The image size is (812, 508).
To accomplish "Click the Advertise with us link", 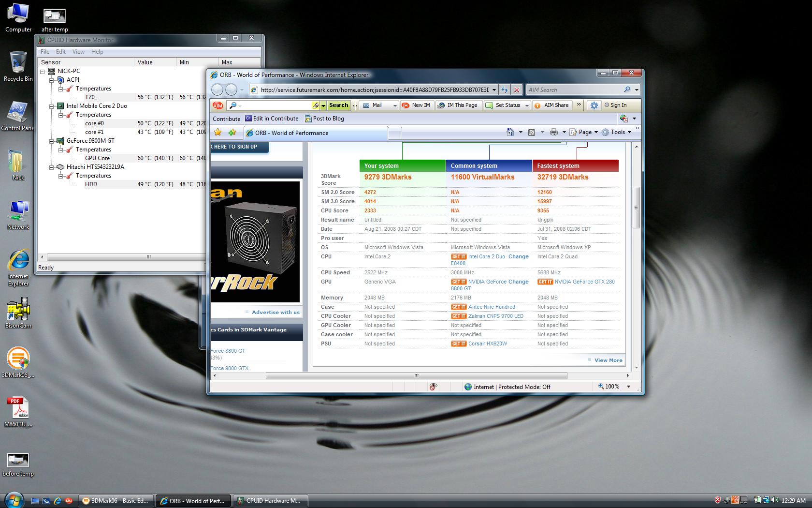I will coord(275,313).
